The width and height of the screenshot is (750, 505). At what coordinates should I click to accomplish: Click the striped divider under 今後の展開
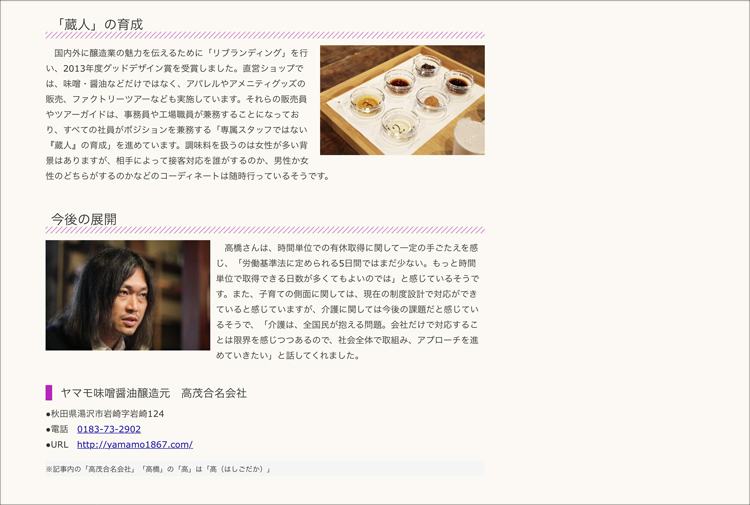[x=265, y=230]
